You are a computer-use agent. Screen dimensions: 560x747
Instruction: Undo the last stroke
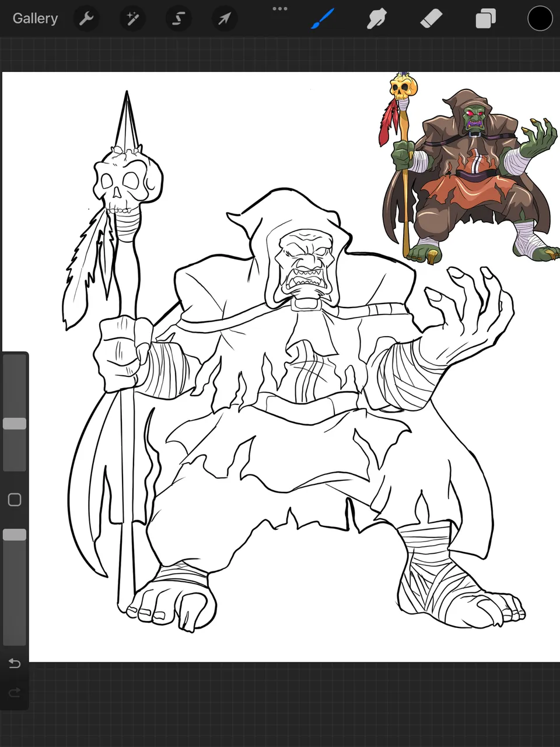coord(15,664)
